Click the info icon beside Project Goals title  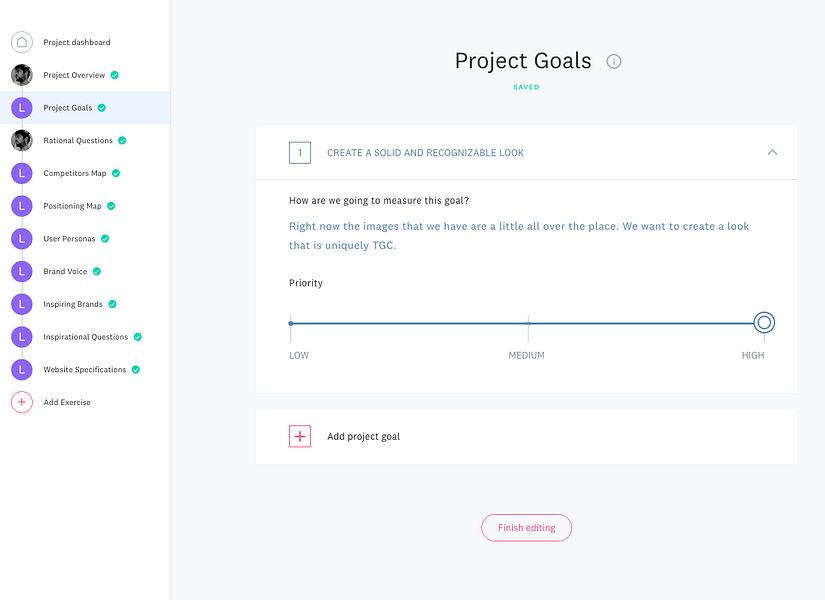point(614,61)
